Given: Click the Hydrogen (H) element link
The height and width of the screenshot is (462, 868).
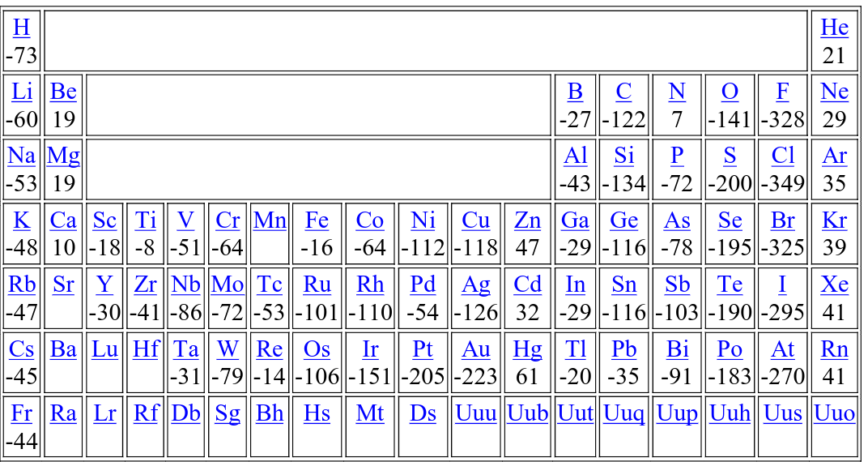Looking at the screenshot, I should click(22, 28).
